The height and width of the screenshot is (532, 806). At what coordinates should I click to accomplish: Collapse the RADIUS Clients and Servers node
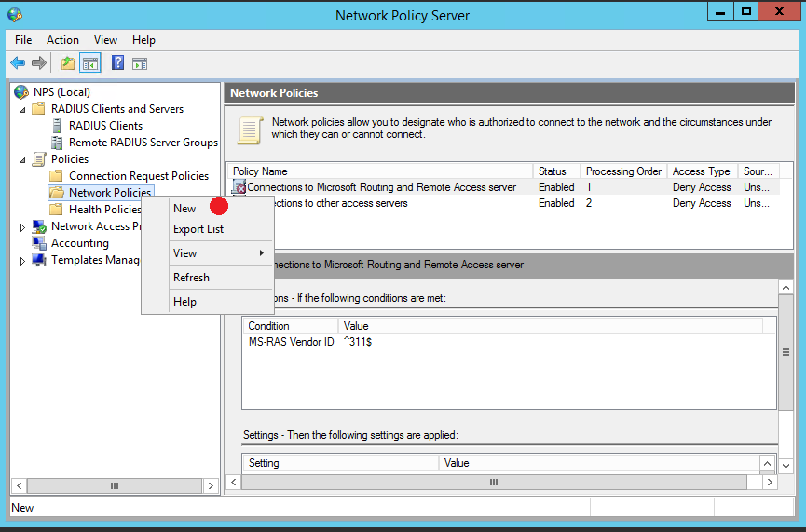tap(22, 110)
